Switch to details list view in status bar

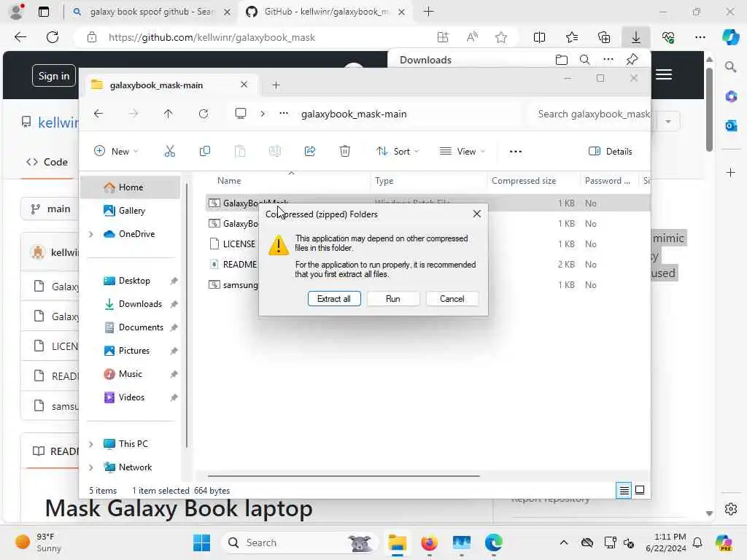pyautogui.click(x=624, y=490)
